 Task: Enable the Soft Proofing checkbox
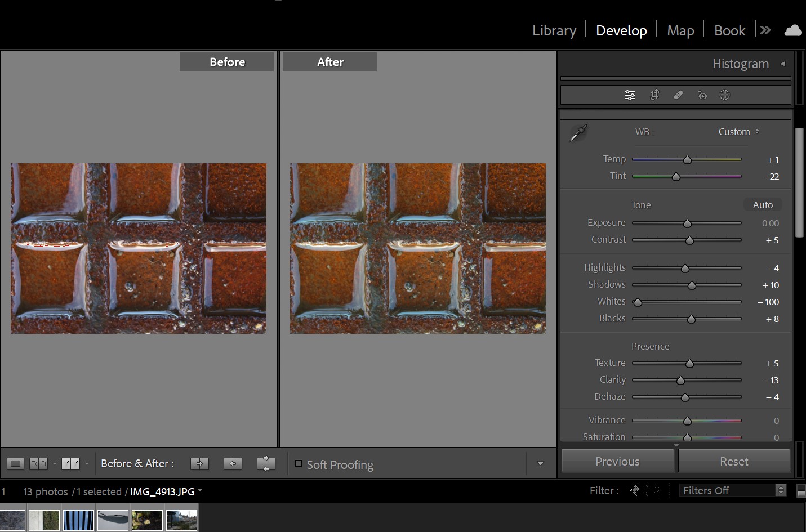coord(299,464)
